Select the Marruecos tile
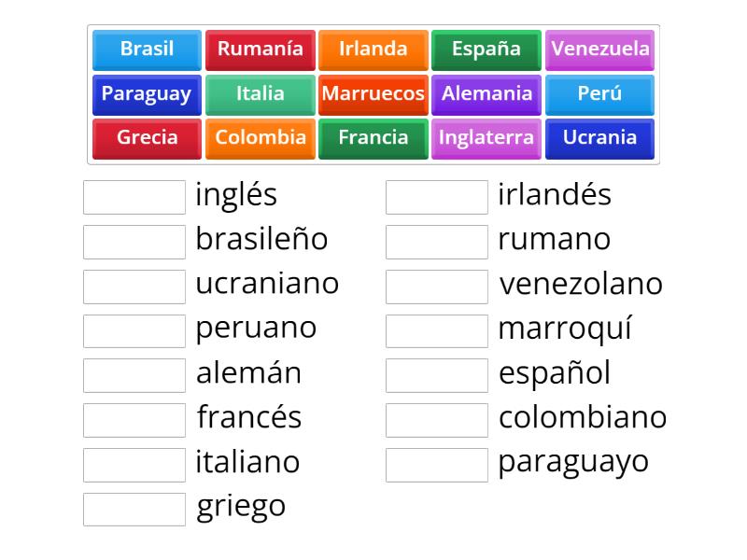This screenshot has height=560, width=747. [x=373, y=94]
